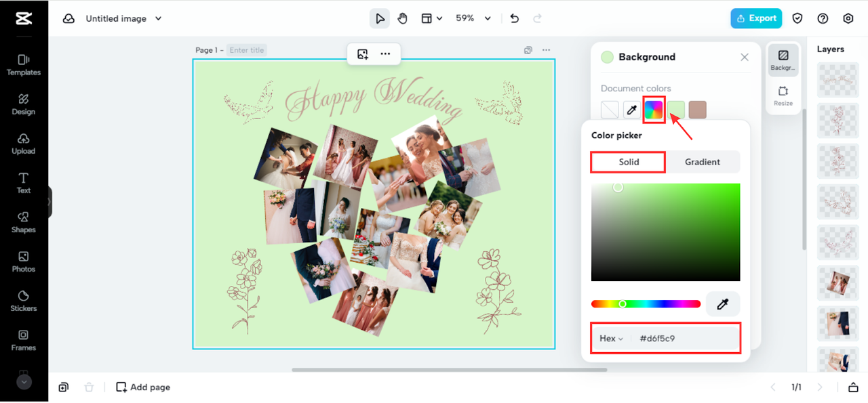This screenshot has height=403, width=868.
Task: Select the transparent no-color swatch
Action: tap(610, 110)
